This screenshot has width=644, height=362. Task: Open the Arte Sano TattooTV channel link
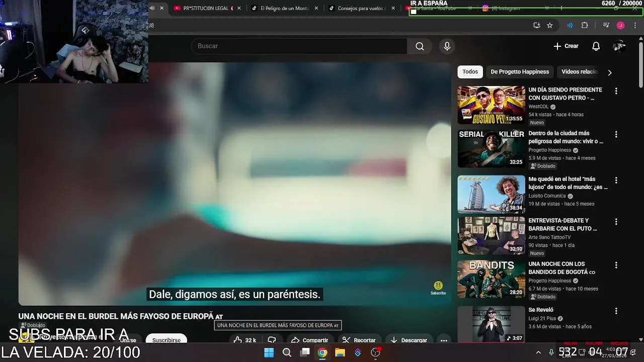pos(549,237)
